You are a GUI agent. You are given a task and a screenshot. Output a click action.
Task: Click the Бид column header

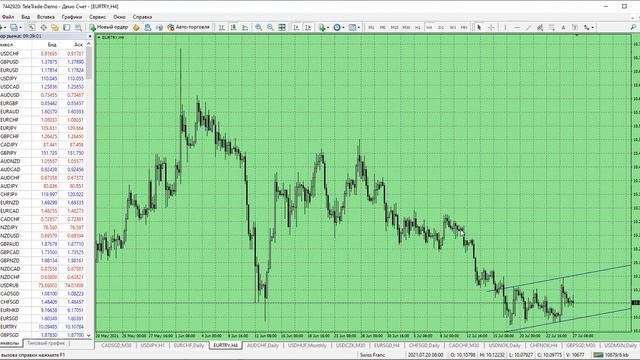coord(52,44)
